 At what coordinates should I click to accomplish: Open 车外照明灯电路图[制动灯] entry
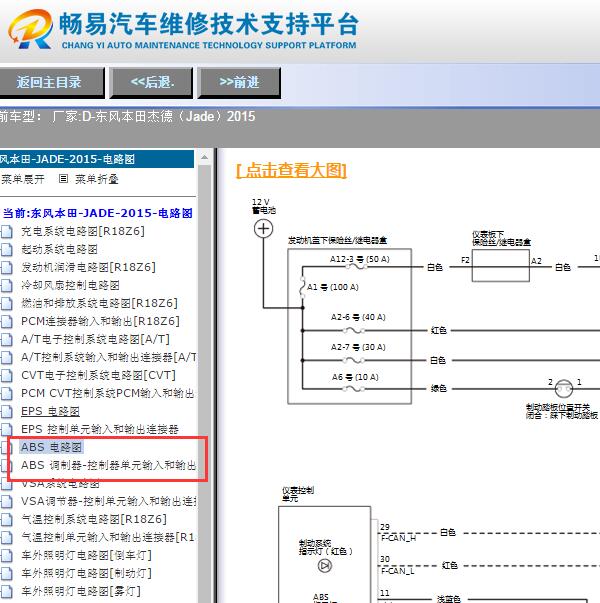click(x=86, y=573)
